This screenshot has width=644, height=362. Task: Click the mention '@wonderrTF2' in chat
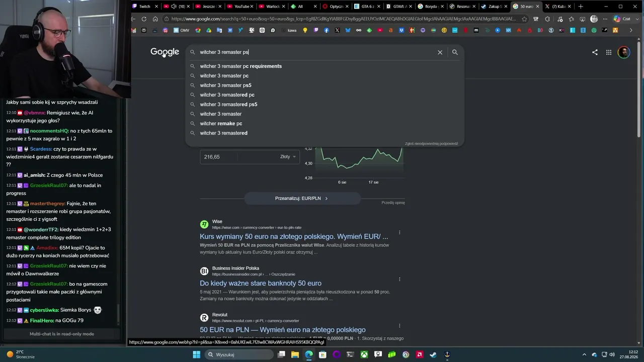pos(42,230)
